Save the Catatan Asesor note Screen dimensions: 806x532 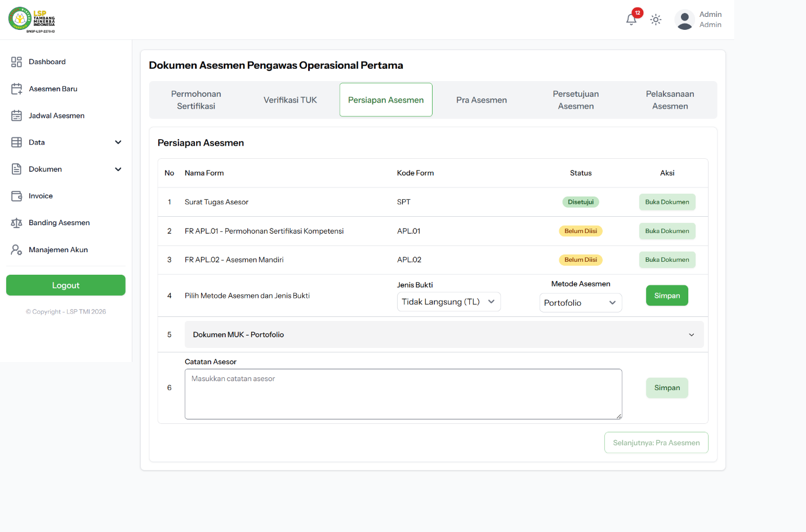pyautogui.click(x=667, y=388)
